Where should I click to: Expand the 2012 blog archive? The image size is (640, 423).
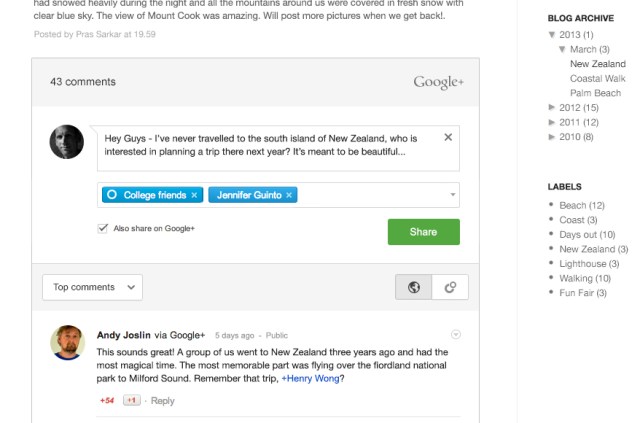553,107
